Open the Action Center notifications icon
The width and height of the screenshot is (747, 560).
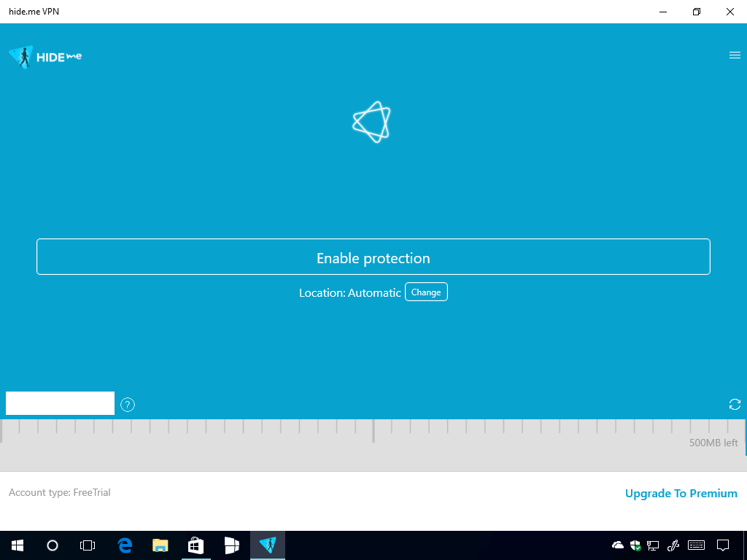coord(723,545)
